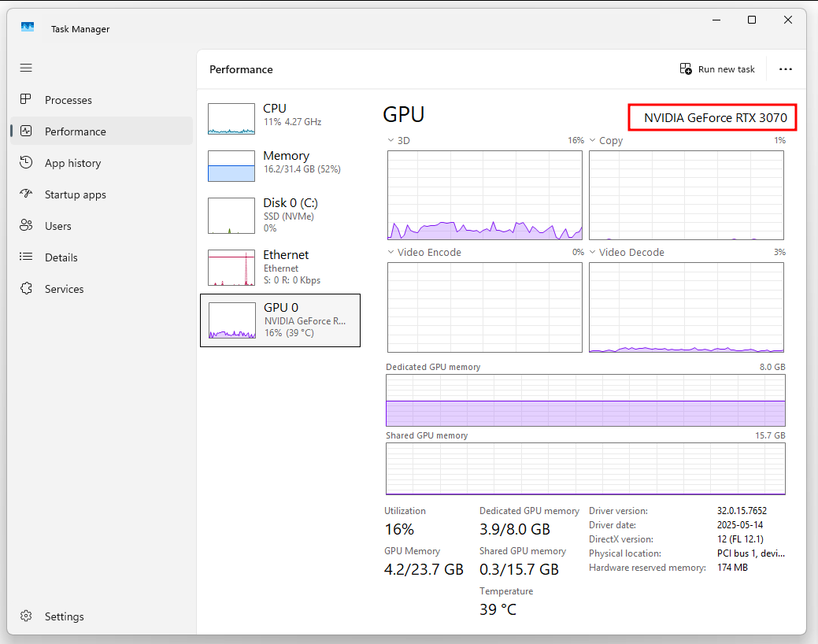Open the App history page

click(x=102, y=163)
